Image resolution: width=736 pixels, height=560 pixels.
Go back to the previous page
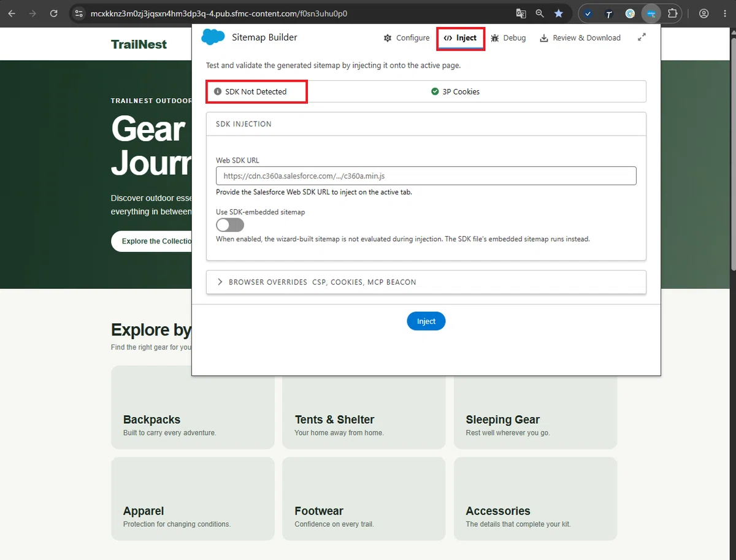[12, 13]
